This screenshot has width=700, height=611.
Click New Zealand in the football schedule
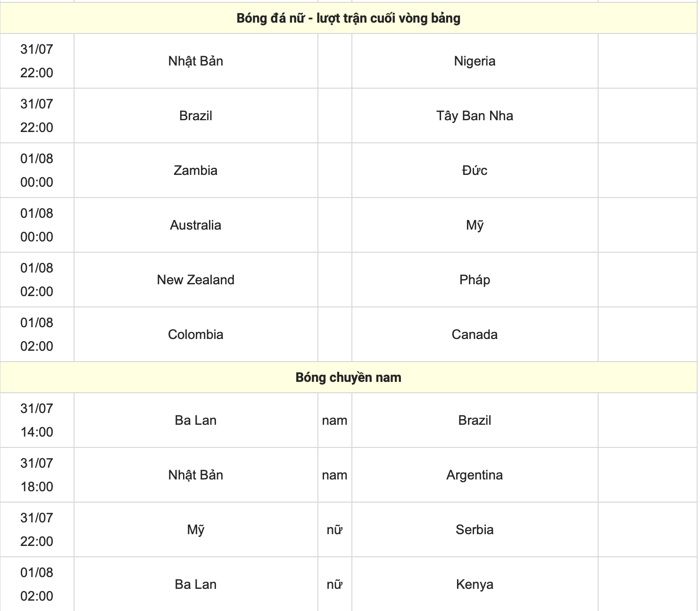coord(196,280)
